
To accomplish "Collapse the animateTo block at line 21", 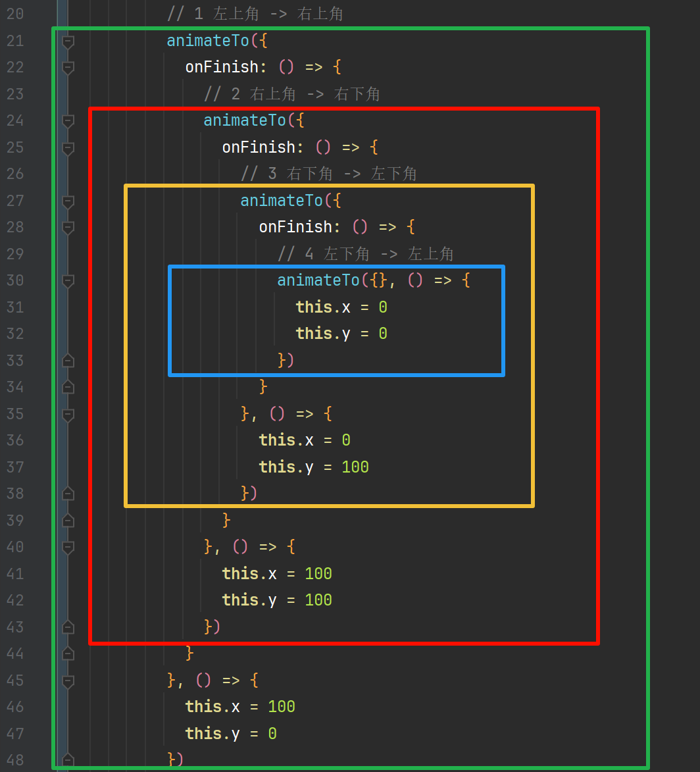I will tap(68, 40).
